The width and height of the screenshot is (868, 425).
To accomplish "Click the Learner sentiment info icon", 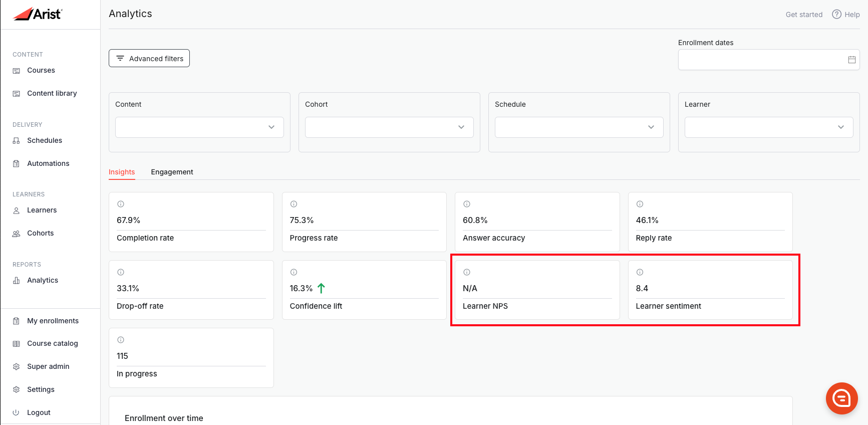I will point(640,272).
